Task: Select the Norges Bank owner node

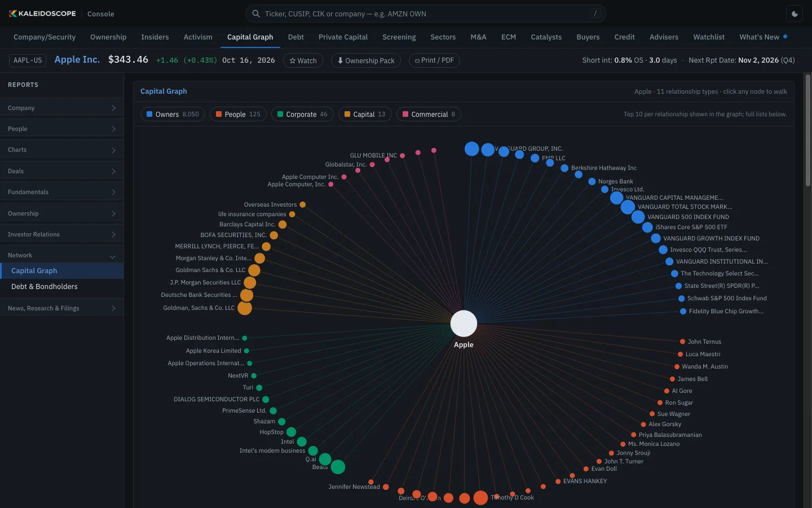Action: [592, 182]
